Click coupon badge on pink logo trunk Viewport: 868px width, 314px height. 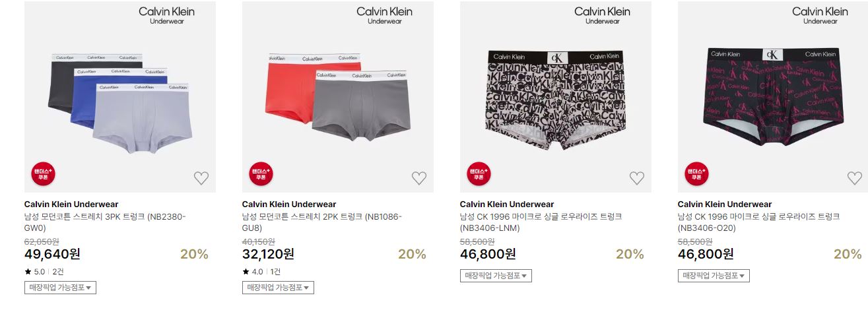[697, 173]
